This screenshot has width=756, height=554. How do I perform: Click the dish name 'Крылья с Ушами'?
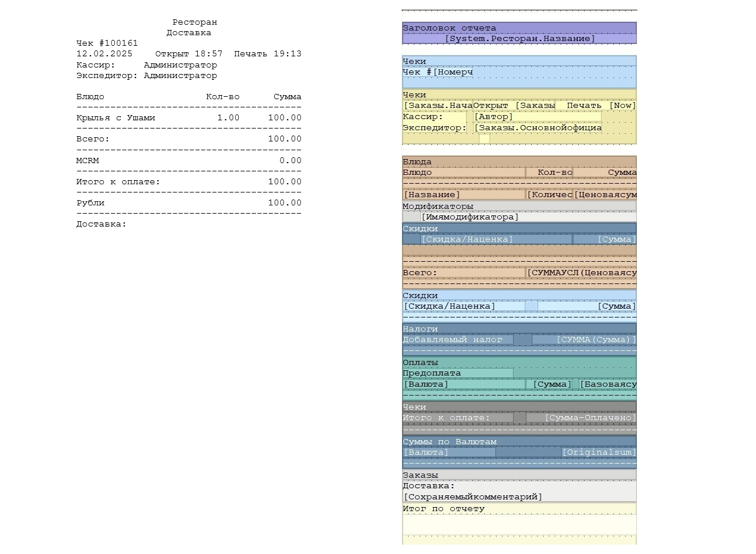coord(116,118)
